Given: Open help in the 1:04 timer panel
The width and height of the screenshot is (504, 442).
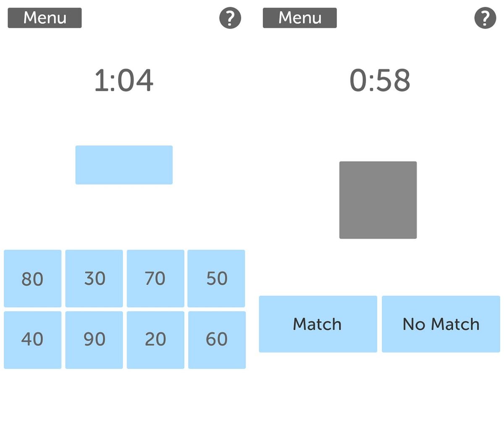Looking at the screenshot, I should tap(230, 18).
